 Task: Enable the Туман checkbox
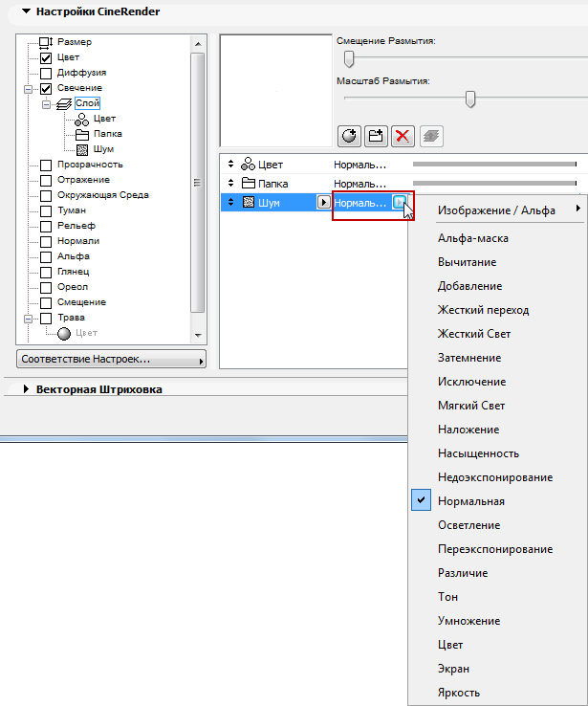(x=46, y=211)
